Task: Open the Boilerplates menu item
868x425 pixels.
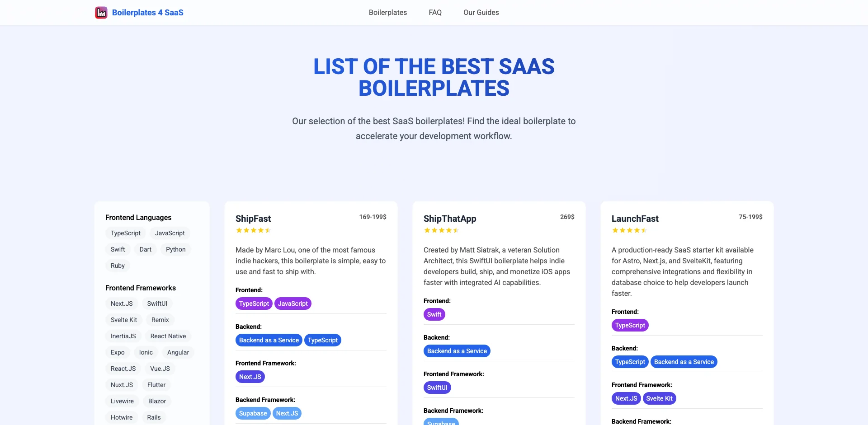Action: pyautogui.click(x=387, y=12)
